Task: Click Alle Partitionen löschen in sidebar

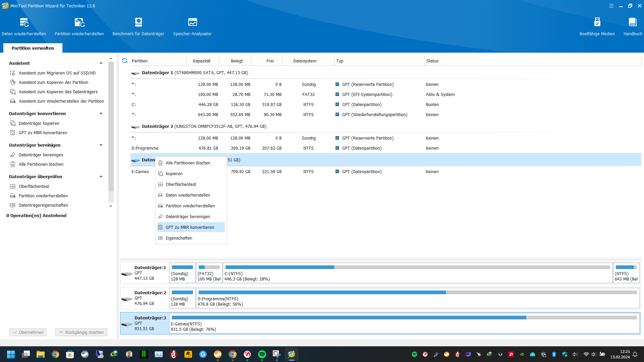Action: 41,164
